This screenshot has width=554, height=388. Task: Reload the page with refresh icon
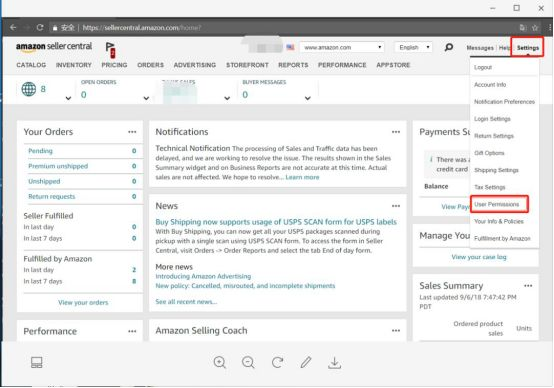[40, 27]
